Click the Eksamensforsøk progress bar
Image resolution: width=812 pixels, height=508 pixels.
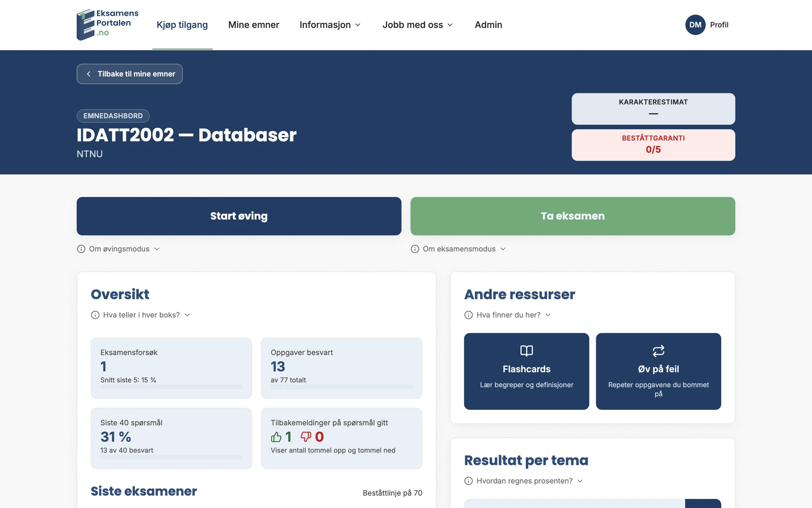[172, 387]
